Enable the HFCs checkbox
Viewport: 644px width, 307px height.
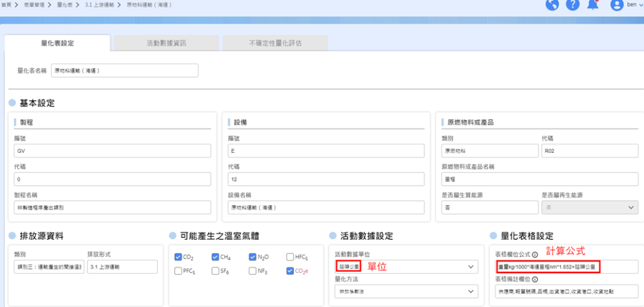point(290,257)
